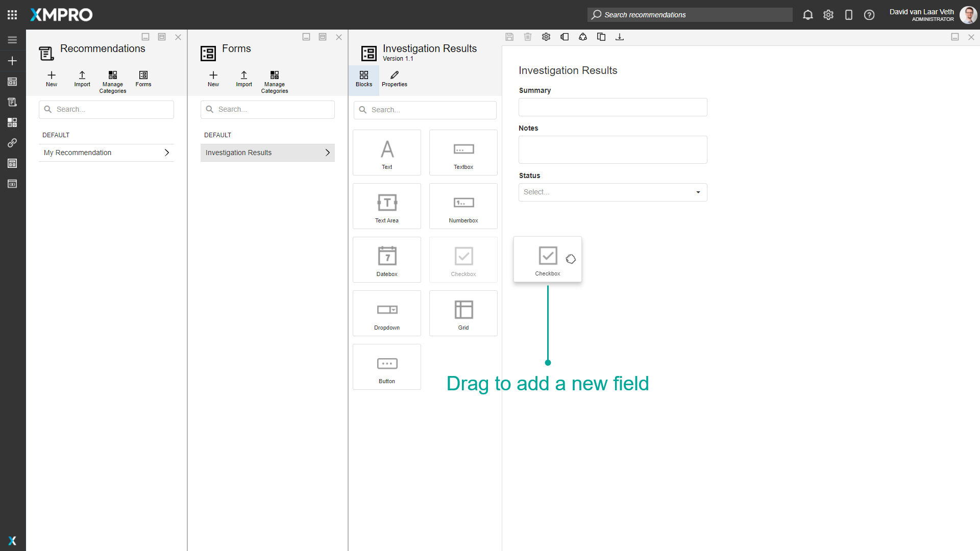Click inside the Summary input field
980x551 pixels.
tap(612, 107)
